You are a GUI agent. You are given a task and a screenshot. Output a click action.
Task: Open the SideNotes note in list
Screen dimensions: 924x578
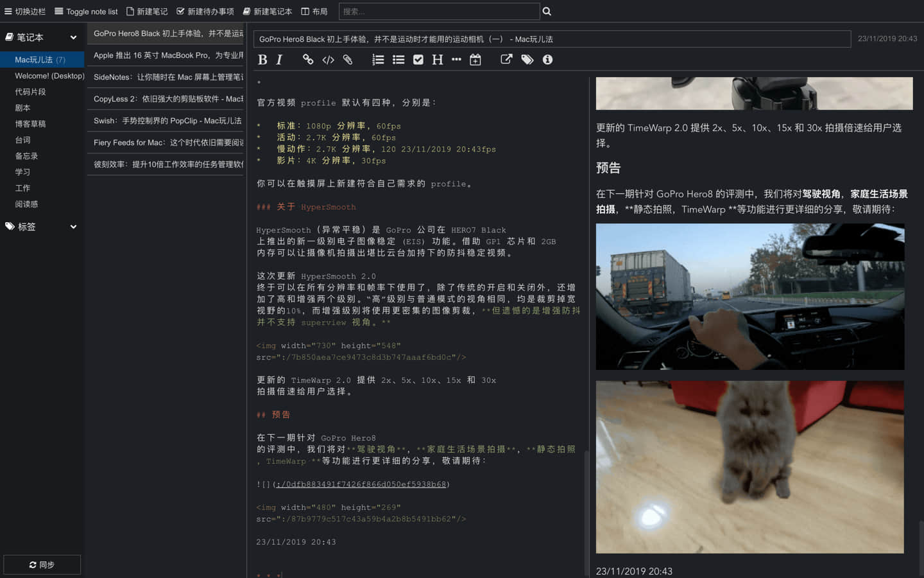click(166, 77)
